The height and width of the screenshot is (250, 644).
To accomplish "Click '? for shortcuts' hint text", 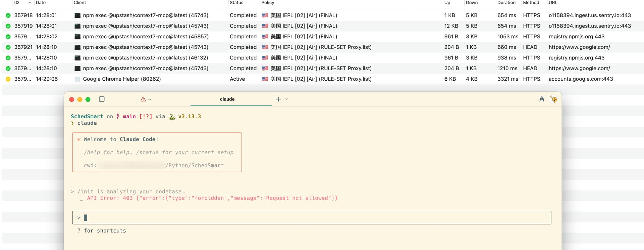I will point(102,231).
